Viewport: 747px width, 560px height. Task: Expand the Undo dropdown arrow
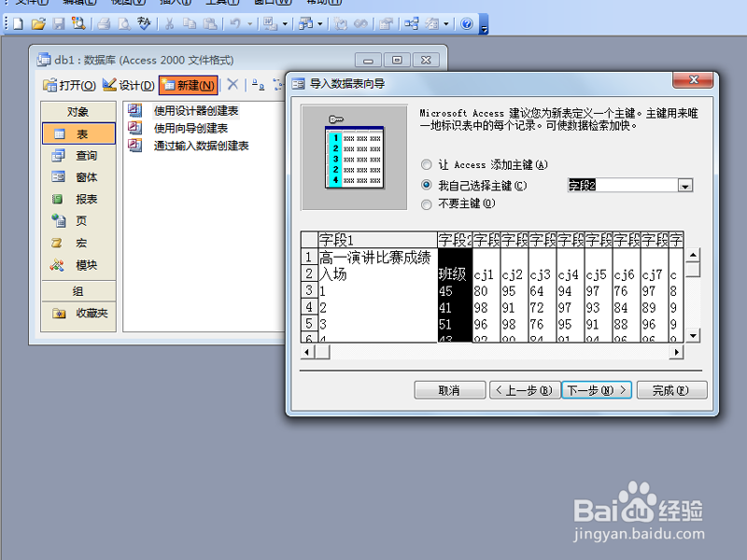click(x=249, y=23)
